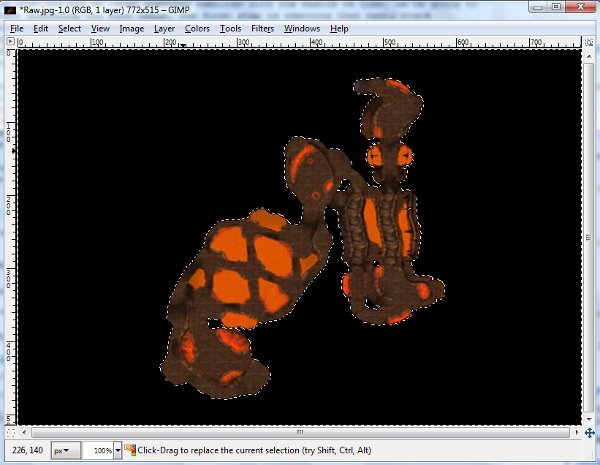Open the Help menu
The width and height of the screenshot is (600, 465).
pos(339,29)
